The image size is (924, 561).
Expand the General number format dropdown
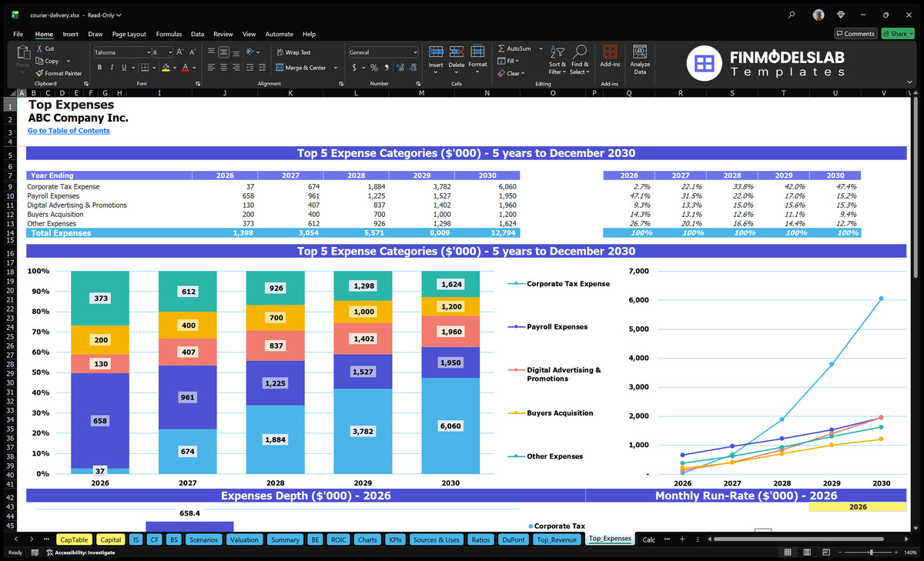(x=415, y=52)
